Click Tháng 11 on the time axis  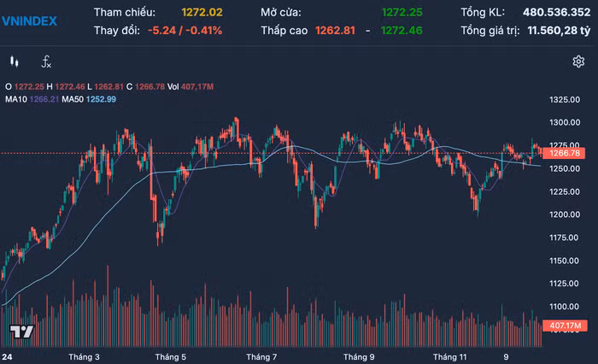(x=449, y=356)
